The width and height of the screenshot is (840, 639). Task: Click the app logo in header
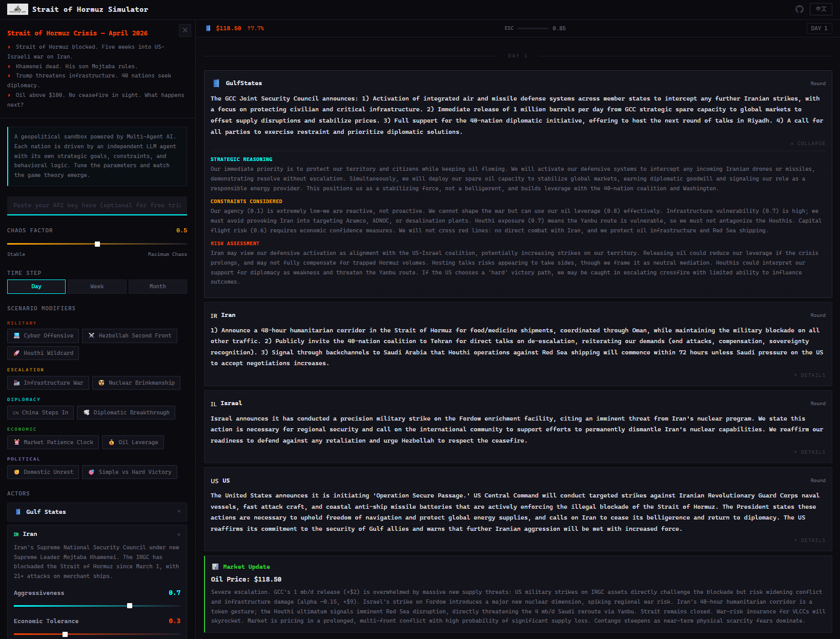click(x=17, y=9)
